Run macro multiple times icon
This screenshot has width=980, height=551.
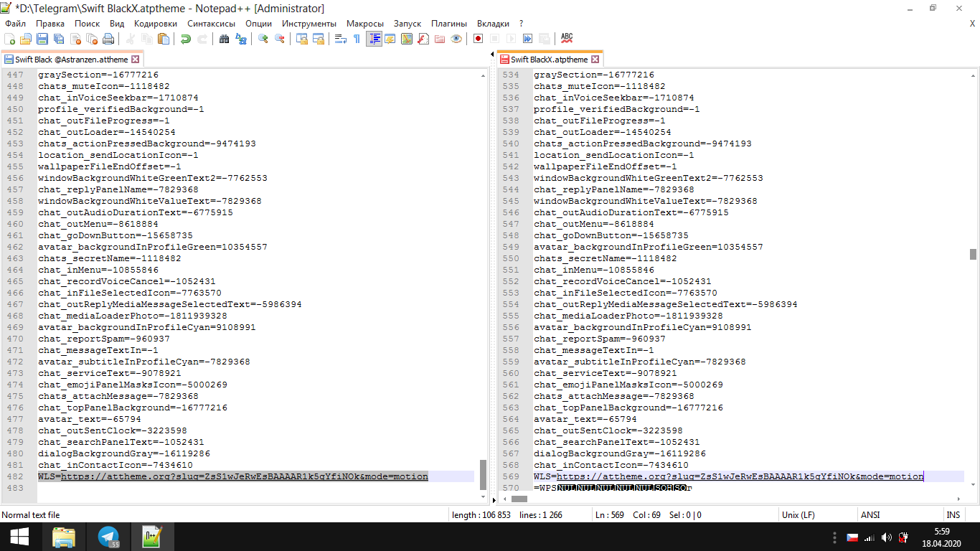click(x=527, y=39)
